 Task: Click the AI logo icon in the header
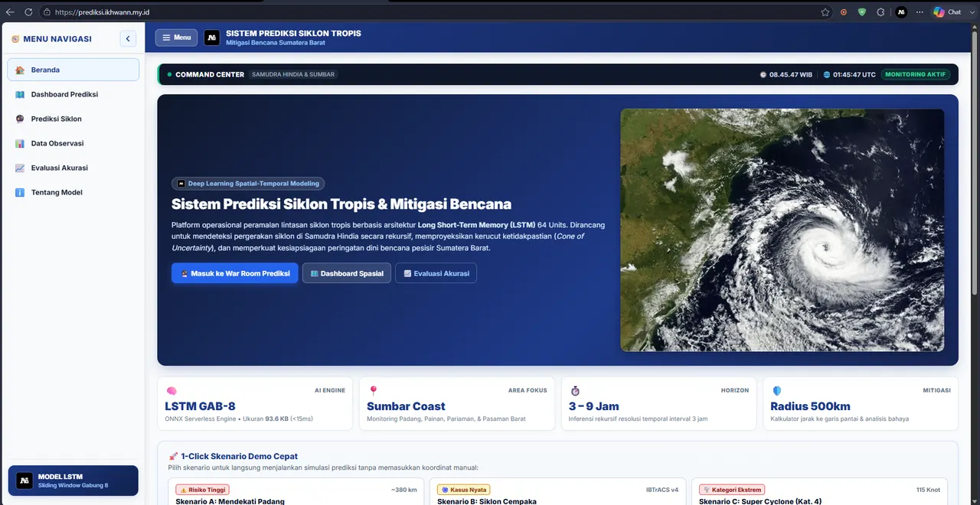pos(212,37)
